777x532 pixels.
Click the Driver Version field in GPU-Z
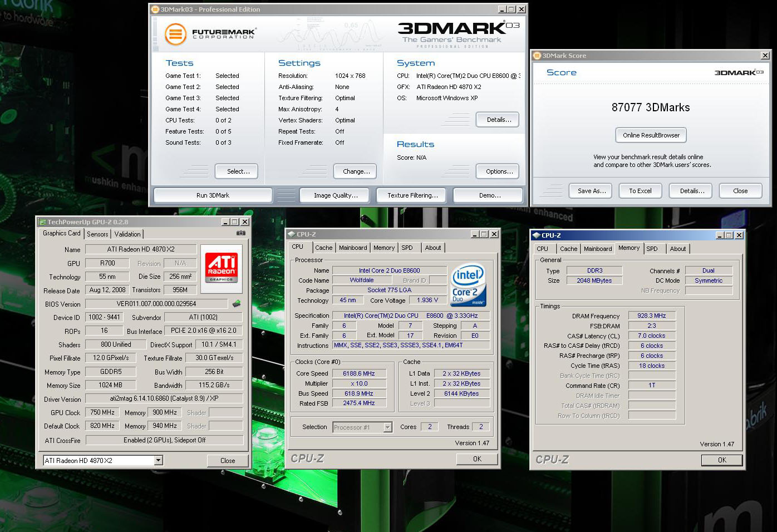[x=164, y=398]
